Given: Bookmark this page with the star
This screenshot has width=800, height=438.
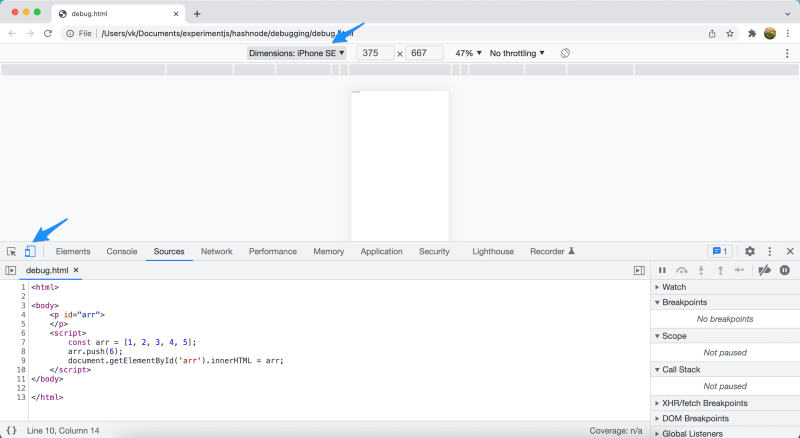Looking at the screenshot, I should (730, 34).
